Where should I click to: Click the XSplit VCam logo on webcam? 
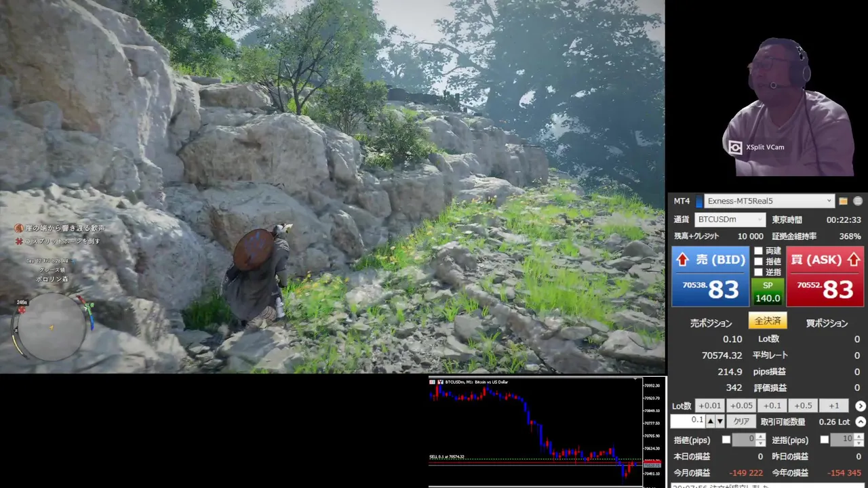[735, 147]
